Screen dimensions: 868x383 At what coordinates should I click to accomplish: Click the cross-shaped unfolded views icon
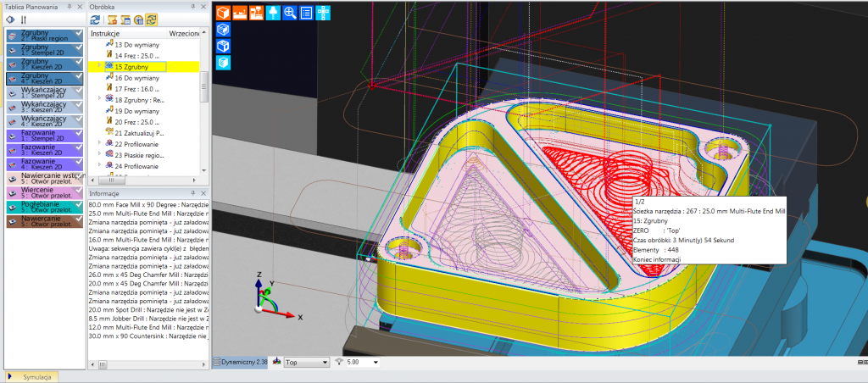coord(323,13)
